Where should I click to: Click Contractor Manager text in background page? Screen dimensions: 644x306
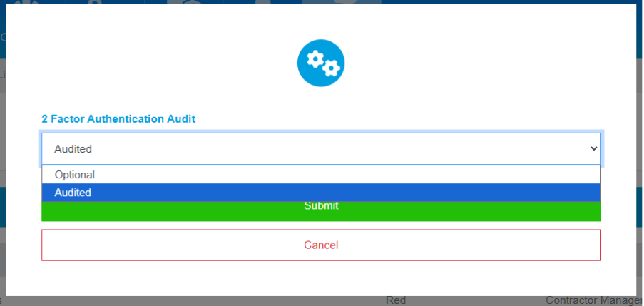click(594, 301)
